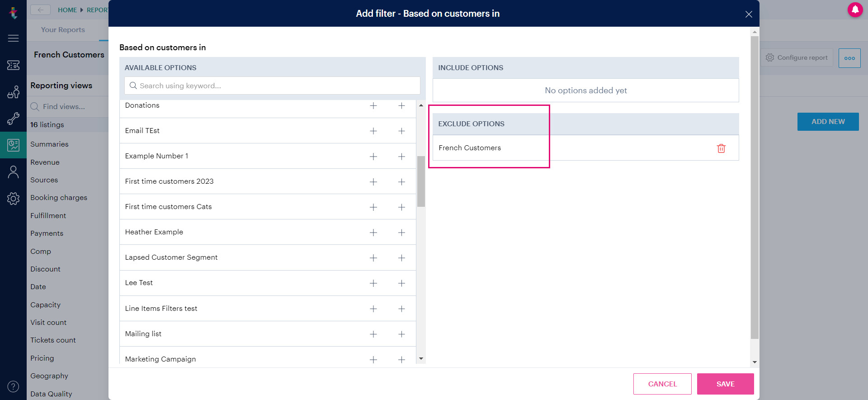Click second plus icon for Mailing list
The image size is (868, 400).
(x=401, y=334)
